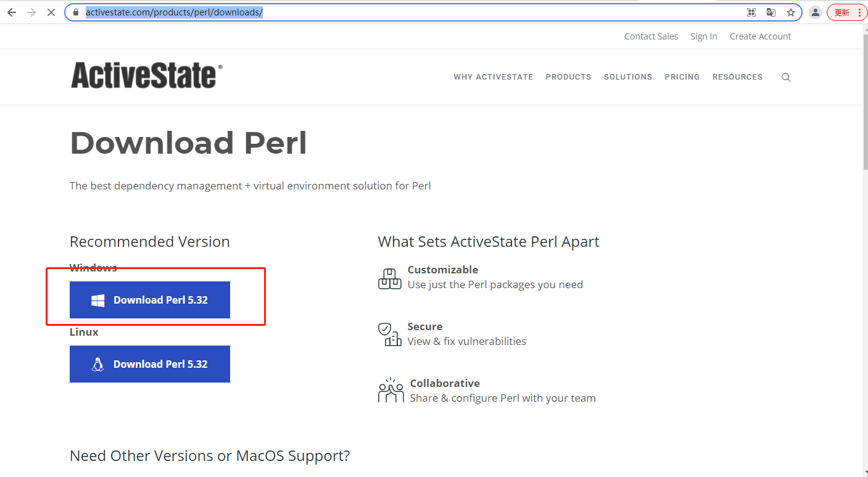Viewport: 868px width, 477px height.
Task: Click the browser address bar
Action: pos(370,12)
